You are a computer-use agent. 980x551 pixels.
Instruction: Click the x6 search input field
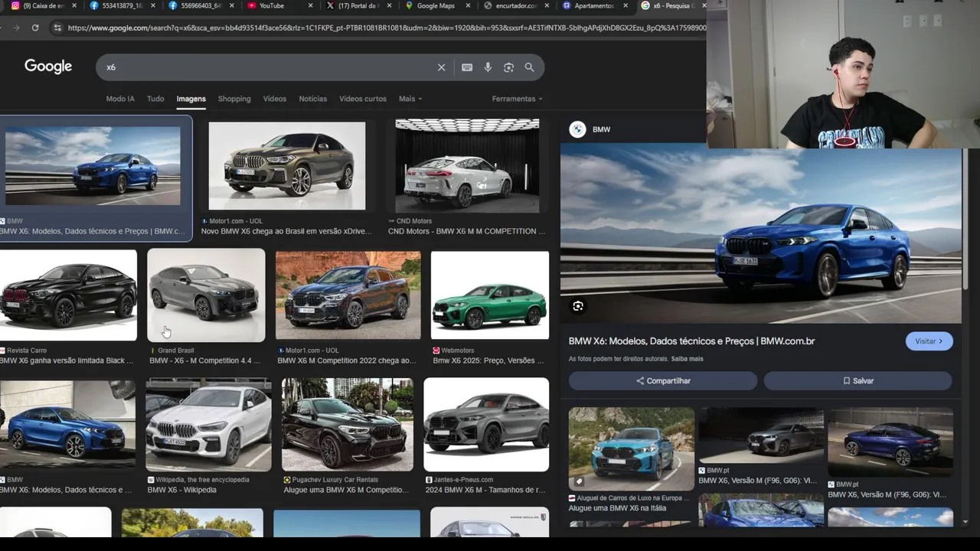click(268, 67)
